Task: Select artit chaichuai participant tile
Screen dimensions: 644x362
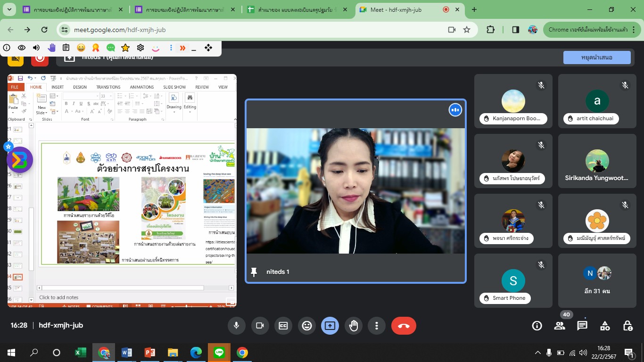Action: (x=597, y=101)
